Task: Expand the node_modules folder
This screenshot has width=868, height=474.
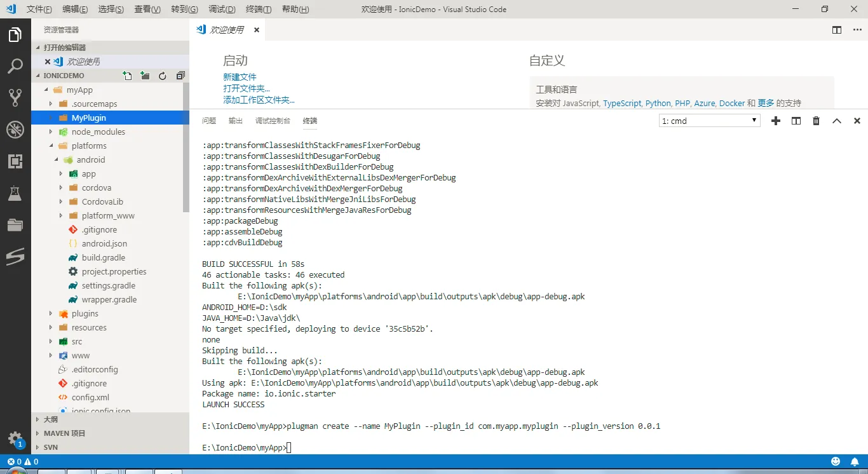Action: [x=50, y=132]
